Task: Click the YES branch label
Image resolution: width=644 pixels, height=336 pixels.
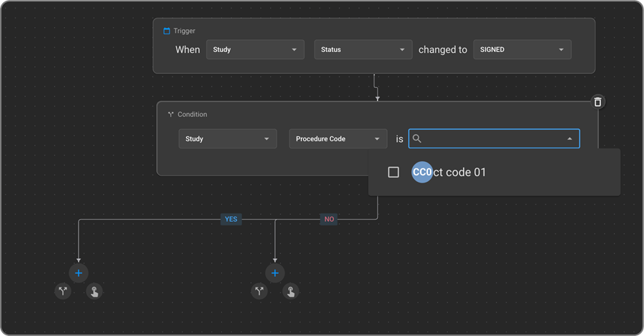Action: tap(231, 219)
